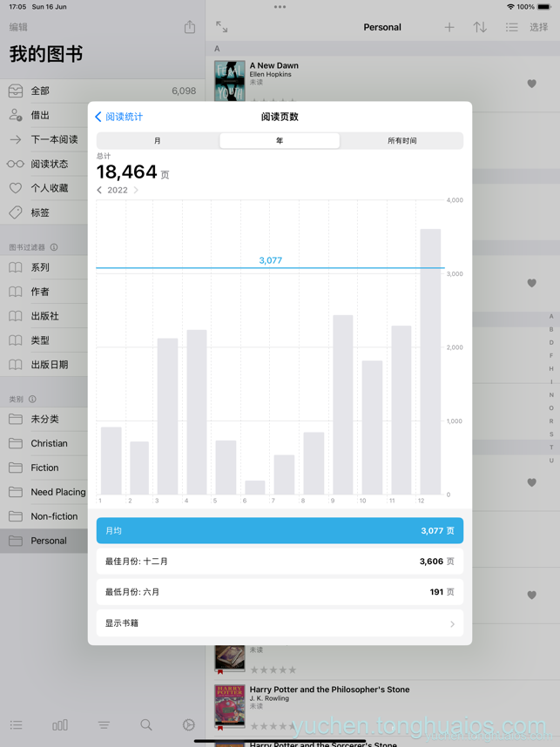Open 类型 filter
Image resolution: width=560 pixels, height=747 pixels.
coord(44,340)
